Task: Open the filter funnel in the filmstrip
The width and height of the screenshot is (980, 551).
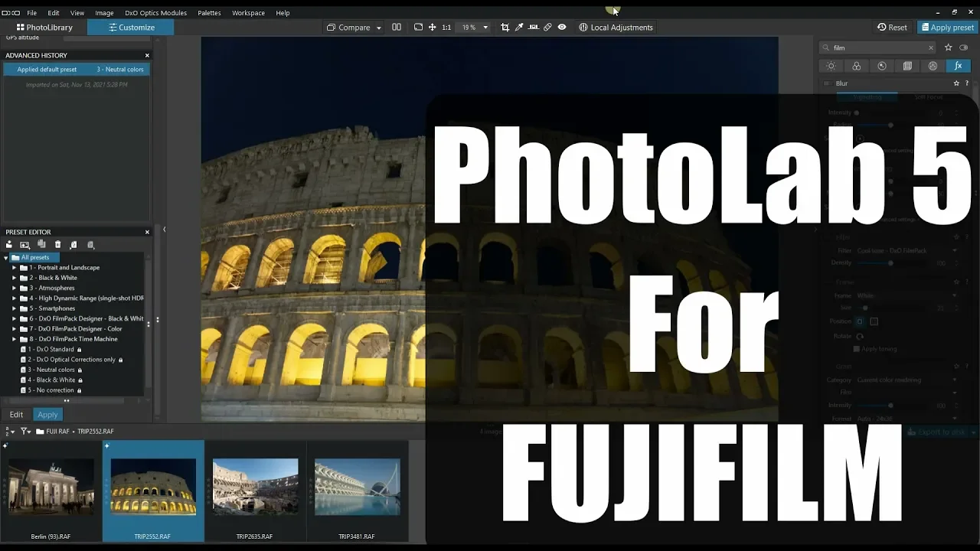Action: coord(25,432)
